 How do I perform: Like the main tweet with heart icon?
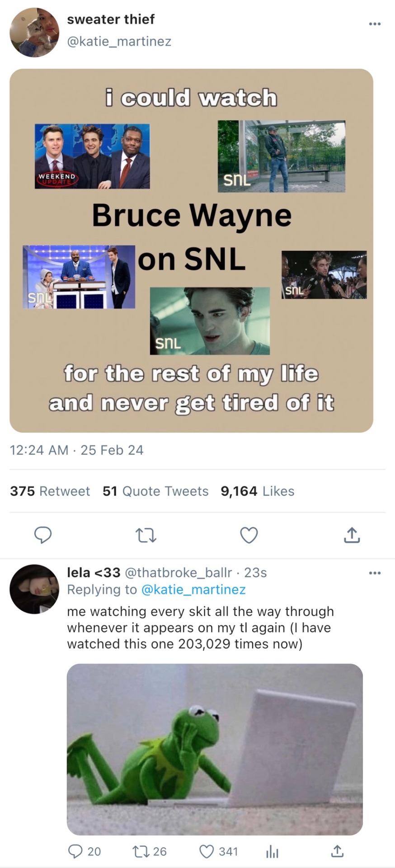[249, 535]
